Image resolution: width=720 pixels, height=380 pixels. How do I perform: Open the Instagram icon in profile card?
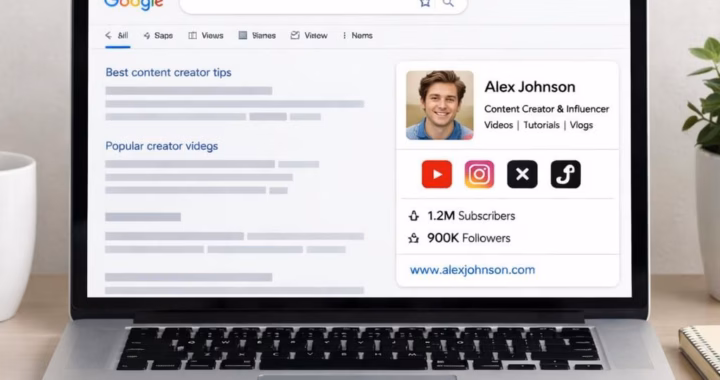479,174
